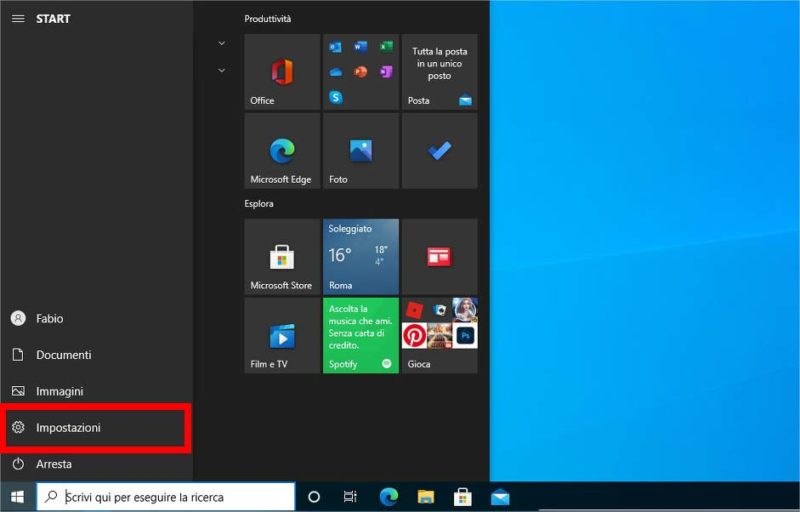
Task: Open the Gioca games folder tile
Action: 440,336
